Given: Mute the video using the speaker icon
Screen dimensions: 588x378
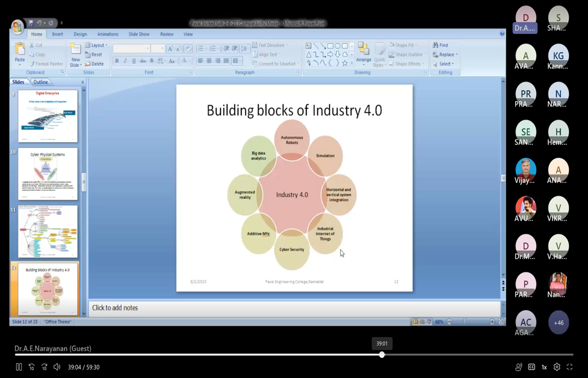Looking at the screenshot, I should 57,367.
